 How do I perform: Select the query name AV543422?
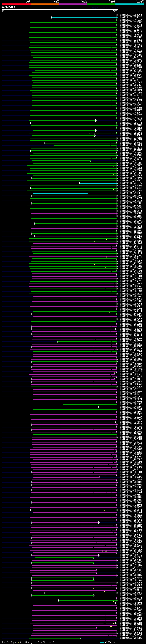8,8
